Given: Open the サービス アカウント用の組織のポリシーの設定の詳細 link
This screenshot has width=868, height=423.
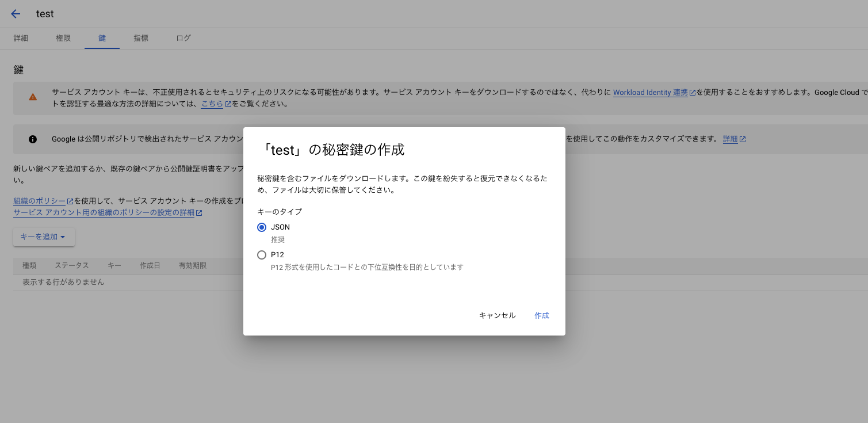Looking at the screenshot, I should (104, 213).
